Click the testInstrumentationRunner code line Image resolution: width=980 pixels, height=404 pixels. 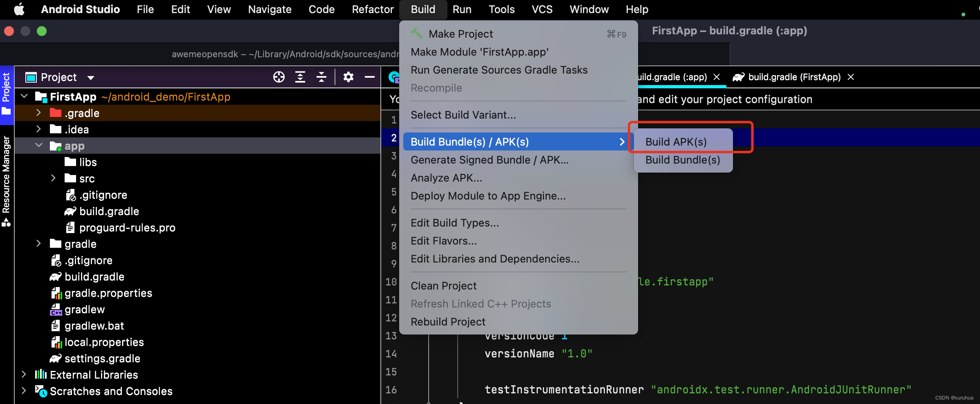click(x=698, y=390)
